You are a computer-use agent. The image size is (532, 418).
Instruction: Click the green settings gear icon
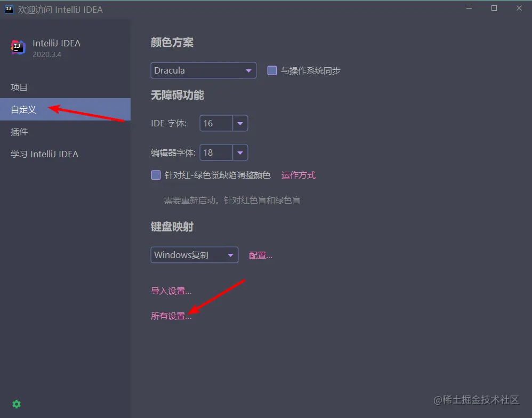point(17,404)
